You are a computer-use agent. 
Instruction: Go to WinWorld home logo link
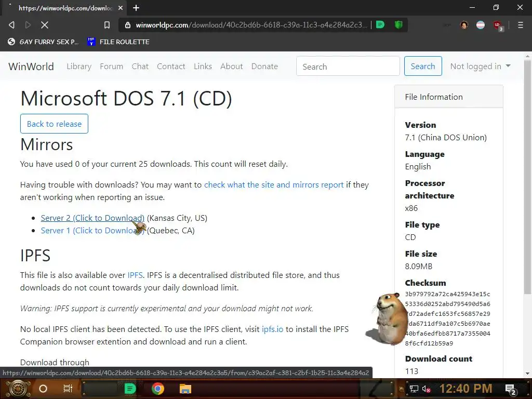pos(31,66)
